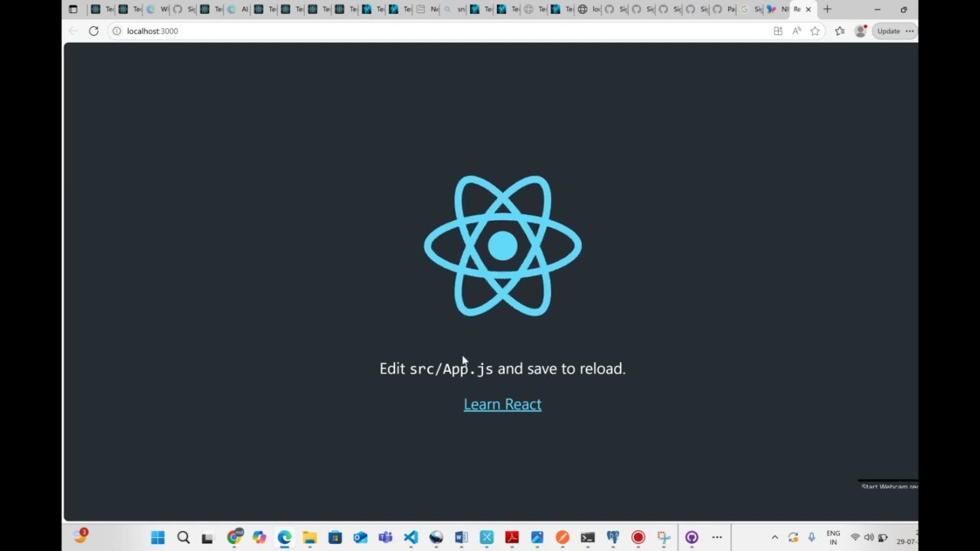View site information icon beside the URL
The image size is (980, 551).
(116, 31)
